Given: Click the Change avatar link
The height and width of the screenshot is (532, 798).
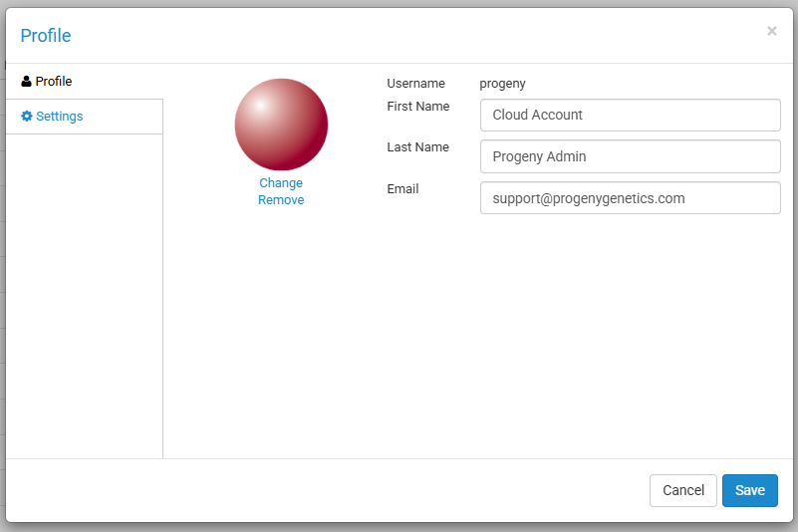Looking at the screenshot, I should pyautogui.click(x=281, y=183).
